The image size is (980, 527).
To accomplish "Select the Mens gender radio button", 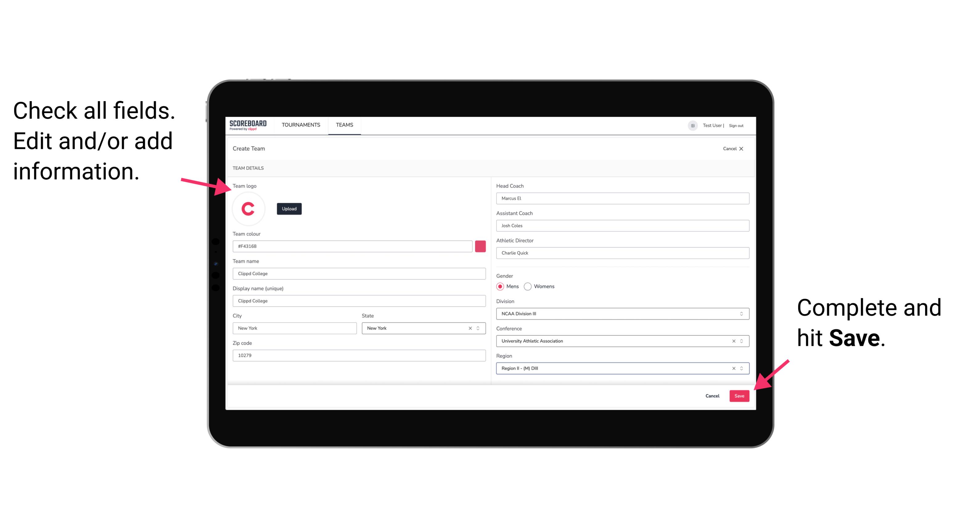I will click(x=500, y=286).
